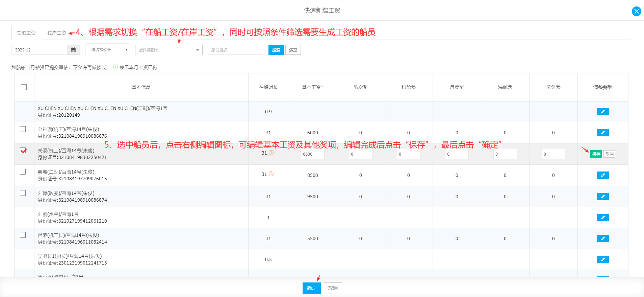Edit the 扫舱费 field in 关羽 row

pos(409,154)
